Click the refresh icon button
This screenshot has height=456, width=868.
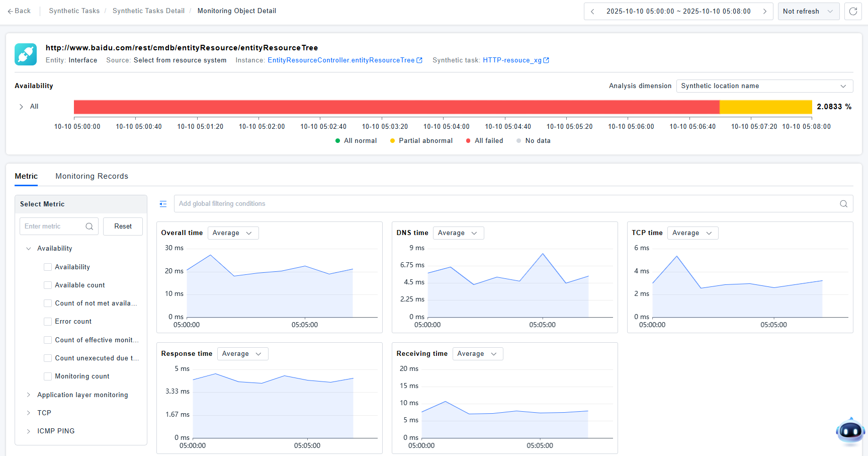(x=853, y=11)
